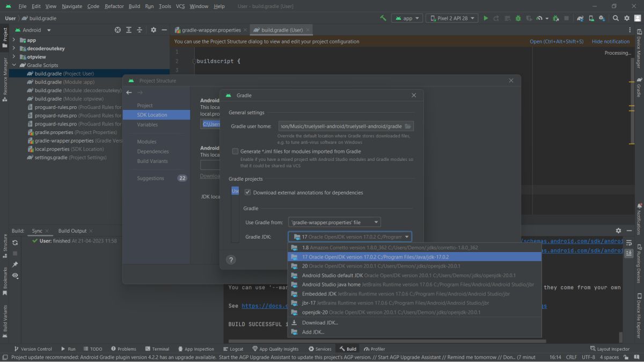644x362 pixels.
Task: Open Layout Inspector from status bar
Action: point(609,349)
